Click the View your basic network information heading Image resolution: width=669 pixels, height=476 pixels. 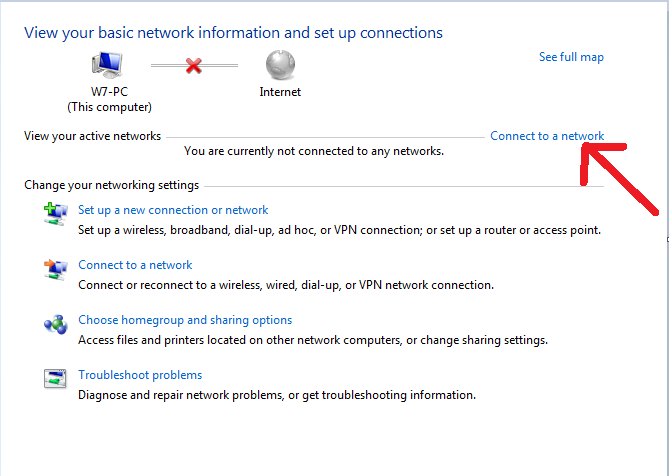point(233,33)
